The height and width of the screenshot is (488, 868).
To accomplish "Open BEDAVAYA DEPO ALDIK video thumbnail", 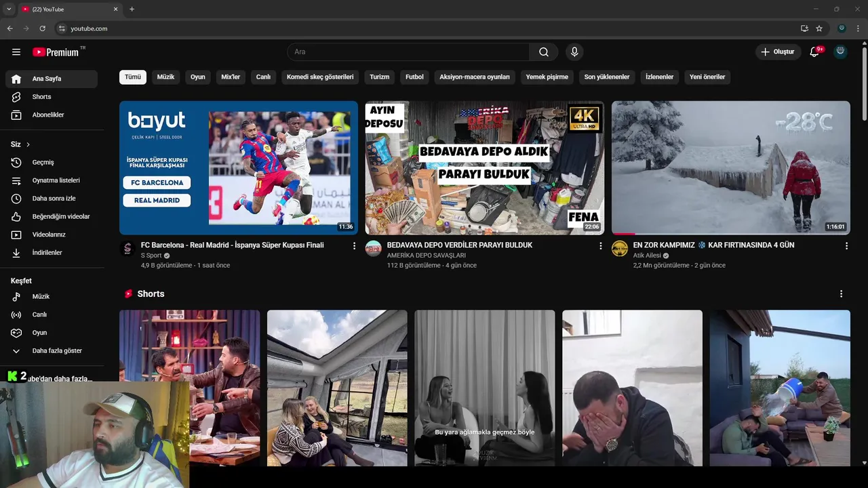I will tap(485, 167).
